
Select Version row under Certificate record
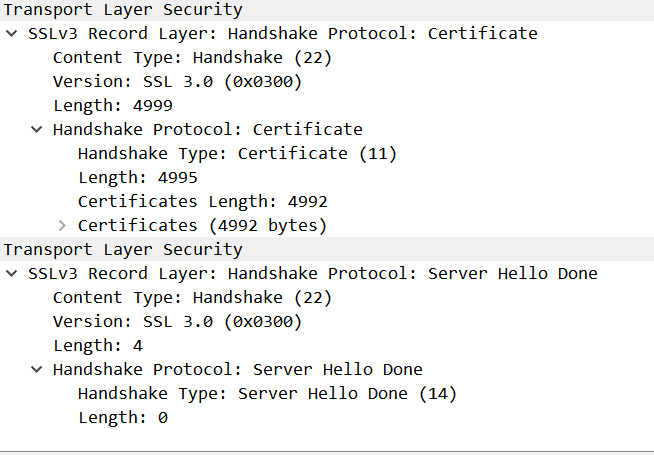177,81
